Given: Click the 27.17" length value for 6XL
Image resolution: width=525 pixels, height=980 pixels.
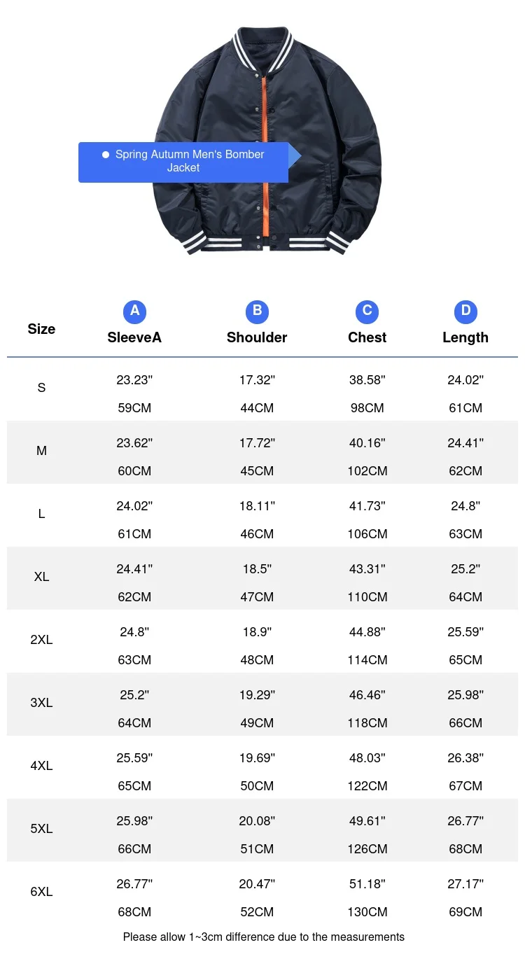Looking at the screenshot, I should pyautogui.click(x=465, y=884).
